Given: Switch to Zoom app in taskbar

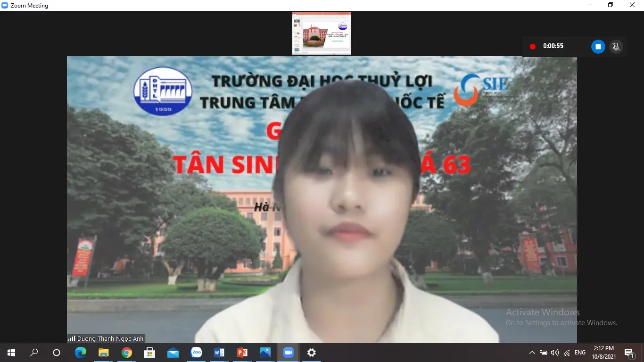Looking at the screenshot, I should tap(288, 353).
